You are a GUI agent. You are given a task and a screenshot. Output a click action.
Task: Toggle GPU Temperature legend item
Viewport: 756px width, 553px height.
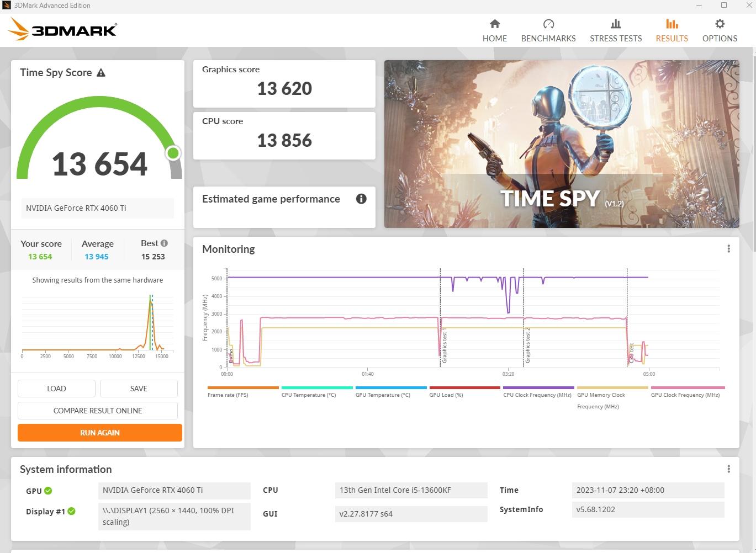pyautogui.click(x=391, y=392)
